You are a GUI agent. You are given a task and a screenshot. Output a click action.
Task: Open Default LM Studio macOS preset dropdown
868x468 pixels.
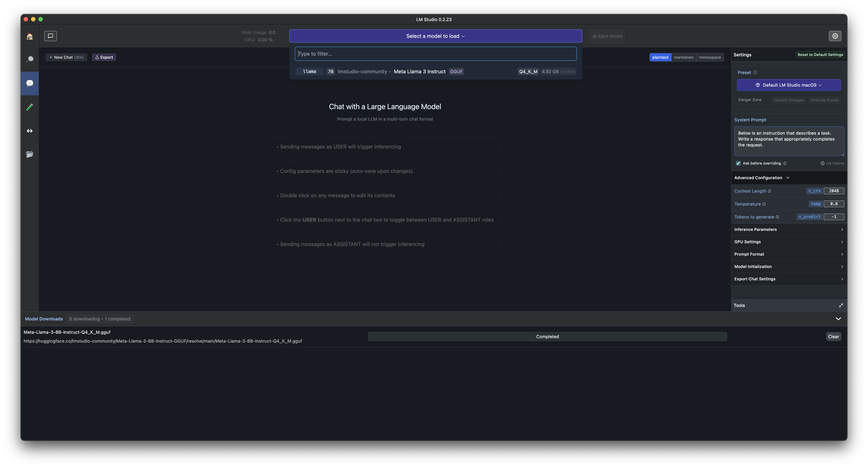click(x=788, y=85)
